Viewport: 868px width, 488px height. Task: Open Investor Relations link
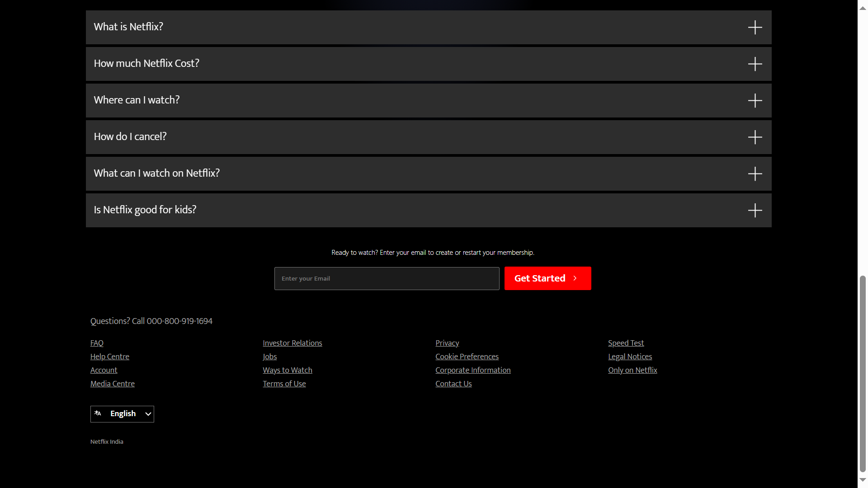[x=292, y=343]
